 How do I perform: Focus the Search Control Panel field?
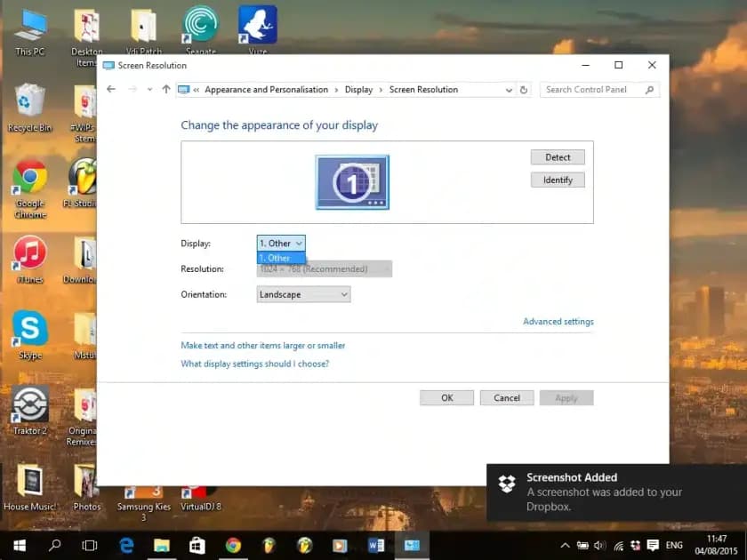[x=599, y=90]
